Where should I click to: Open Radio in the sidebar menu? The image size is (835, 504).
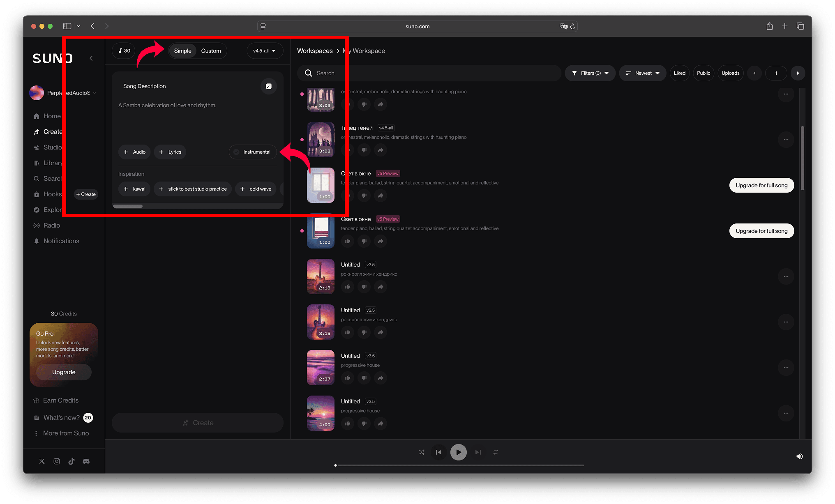click(x=51, y=226)
